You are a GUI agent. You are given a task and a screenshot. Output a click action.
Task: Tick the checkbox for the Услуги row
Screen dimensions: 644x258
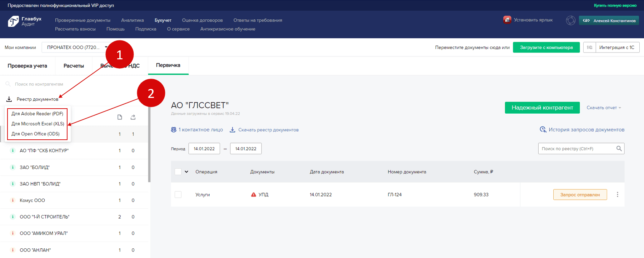point(178,194)
